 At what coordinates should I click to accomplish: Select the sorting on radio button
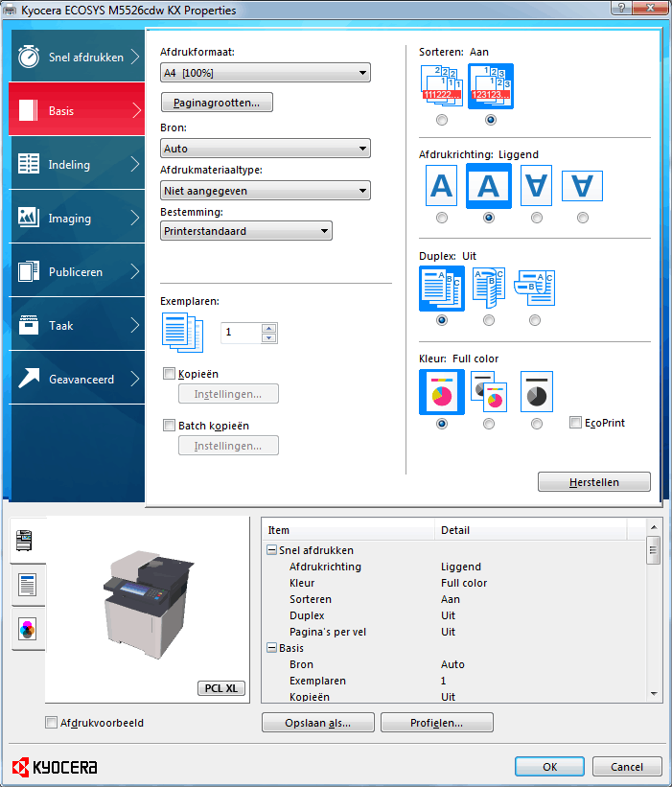[x=490, y=120]
